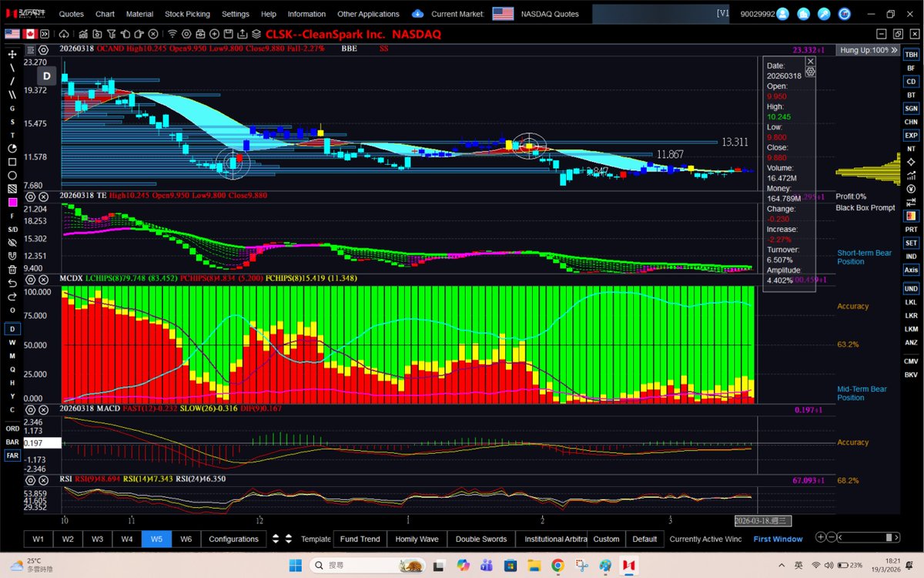This screenshot has width=924, height=578.
Task: Toggle the Axis button in right sidebar
Action: point(911,270)
